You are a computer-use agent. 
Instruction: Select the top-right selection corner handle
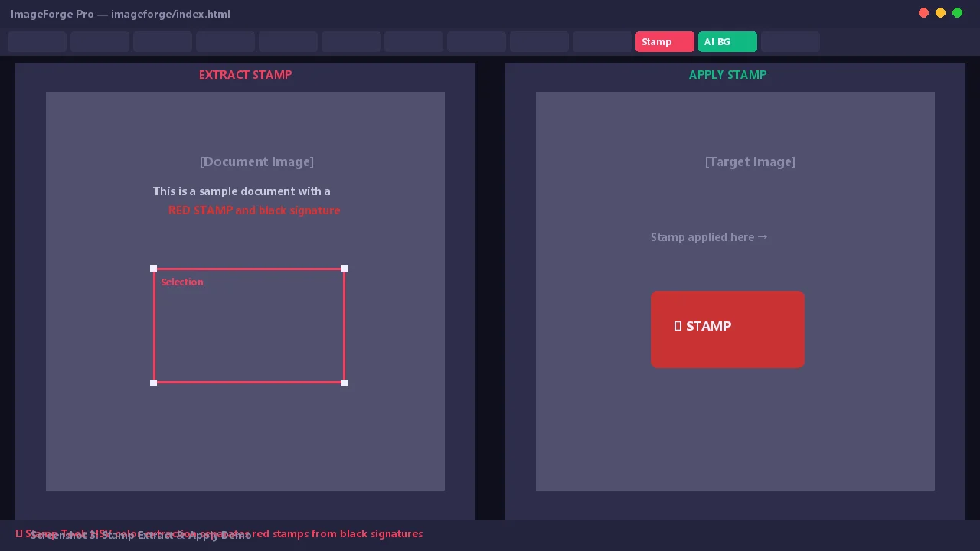(345, 268)
